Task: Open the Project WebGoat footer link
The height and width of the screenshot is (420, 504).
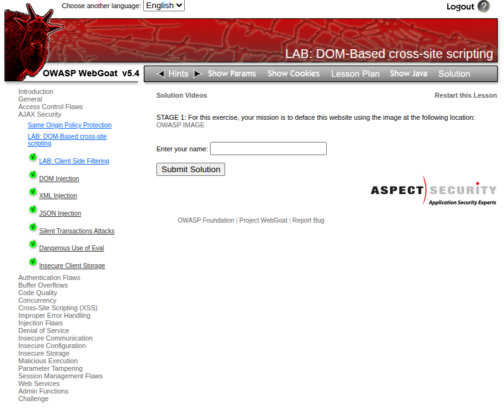Action: point(263,221)
